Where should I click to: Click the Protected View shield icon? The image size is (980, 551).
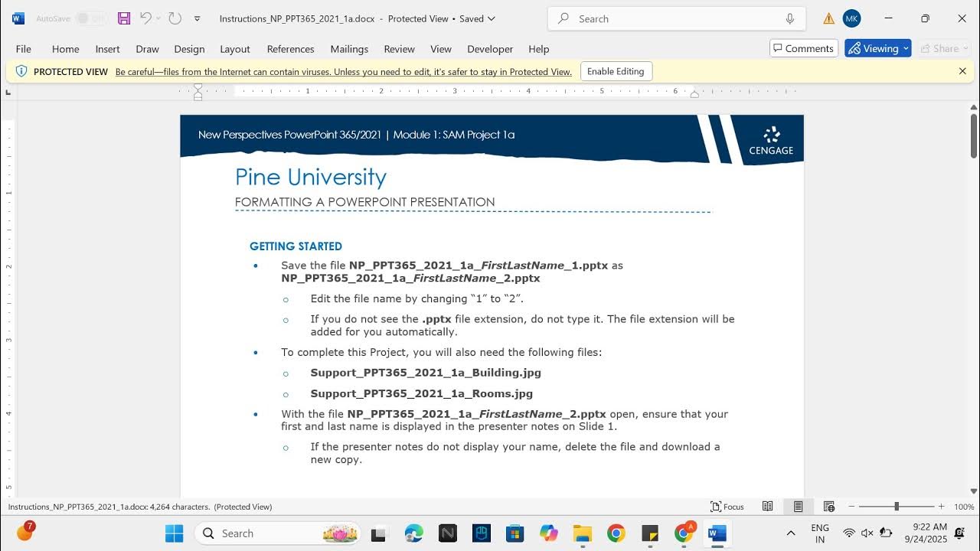coord(21,71)
